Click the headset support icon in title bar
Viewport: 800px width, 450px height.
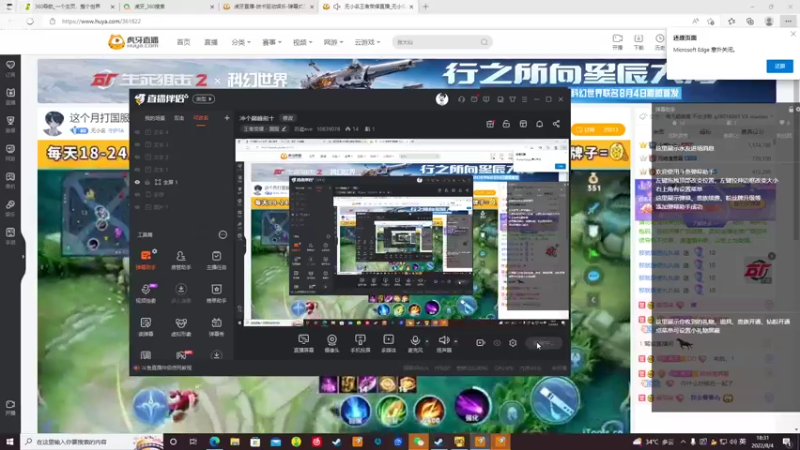461,99
